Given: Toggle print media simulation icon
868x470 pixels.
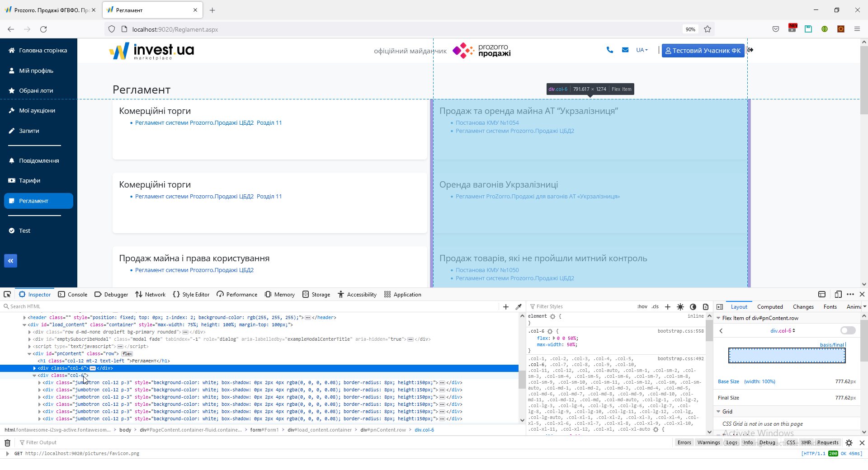Looking at the screenshot, I should [x=705, y=306].
